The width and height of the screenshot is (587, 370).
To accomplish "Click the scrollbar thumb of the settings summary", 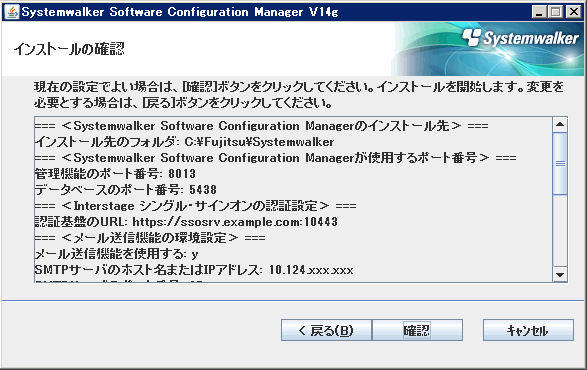I will [x=560, y=163].
